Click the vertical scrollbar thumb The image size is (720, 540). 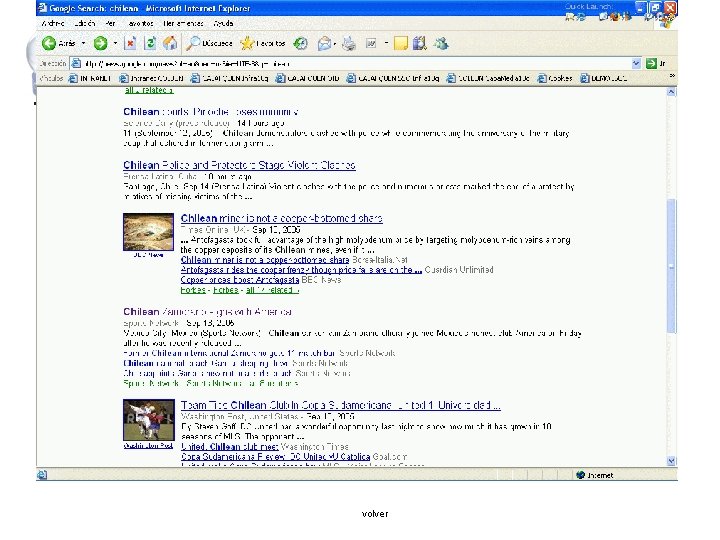click(671, 266)
